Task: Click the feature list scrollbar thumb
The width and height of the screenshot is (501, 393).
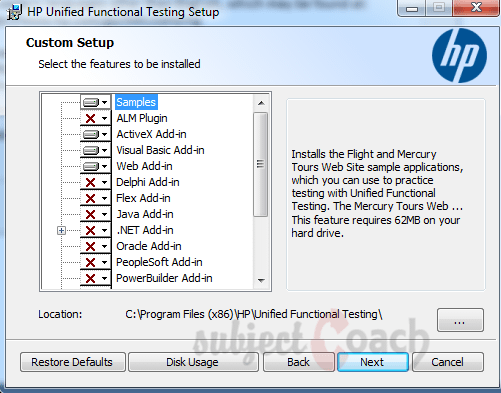Action: pyautogui.click(x=260, y=165)
